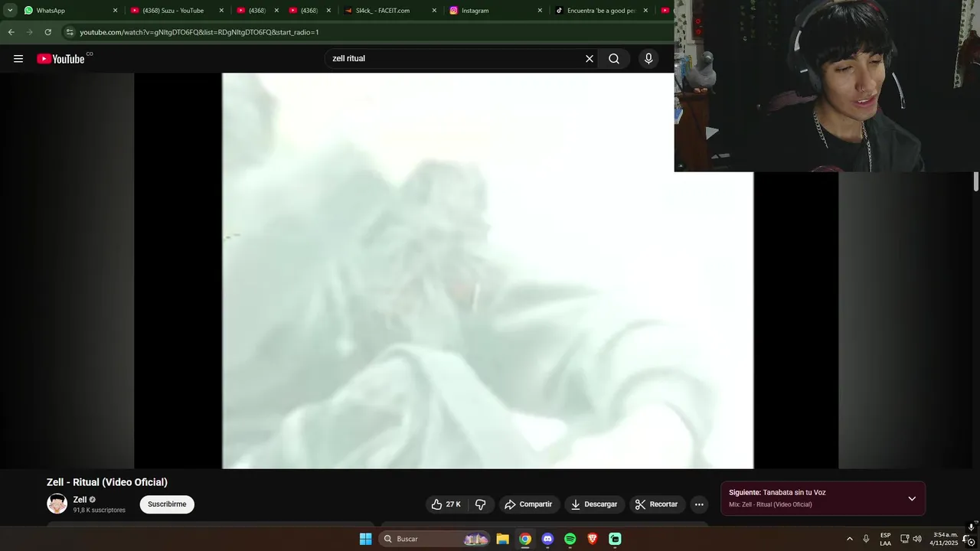
Task: Open more actions three-dot menu below the video
Action: (x=699, y=504)
